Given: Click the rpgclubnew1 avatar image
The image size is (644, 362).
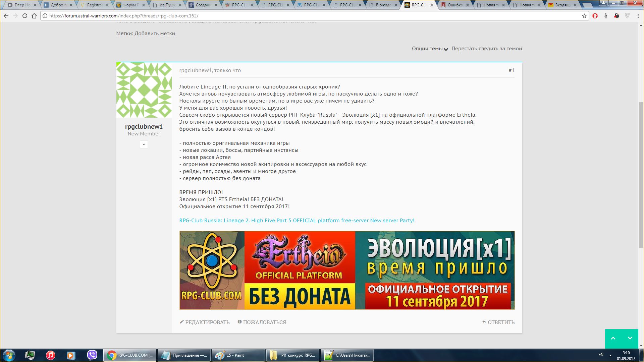Looking at the screenshot, I should tap(144, 90).
